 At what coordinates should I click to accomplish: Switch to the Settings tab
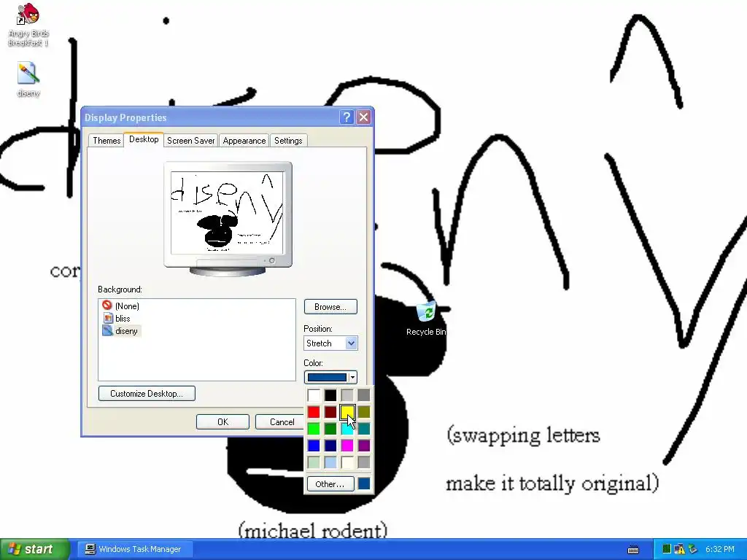[288, 141]
